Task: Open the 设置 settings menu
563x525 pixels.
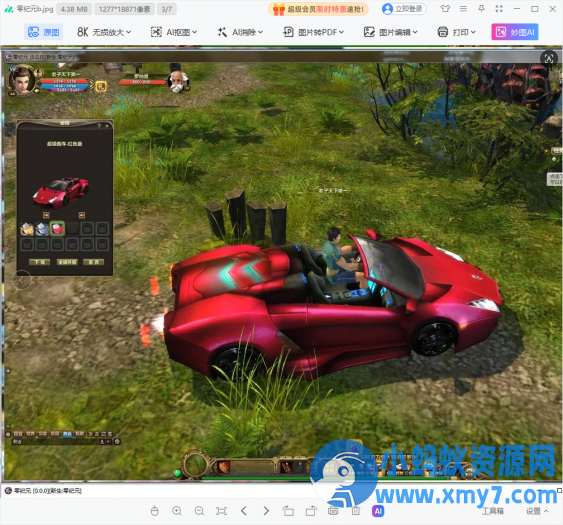Action: point(537,511)
